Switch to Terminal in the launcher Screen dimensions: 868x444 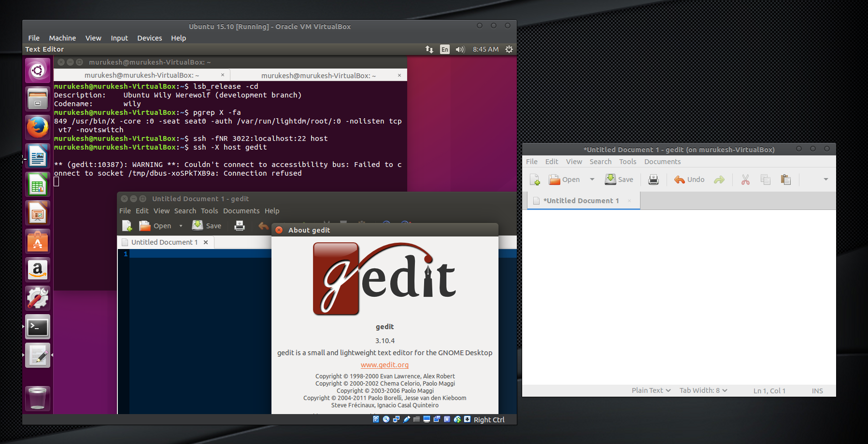click(x=38, y=327)
